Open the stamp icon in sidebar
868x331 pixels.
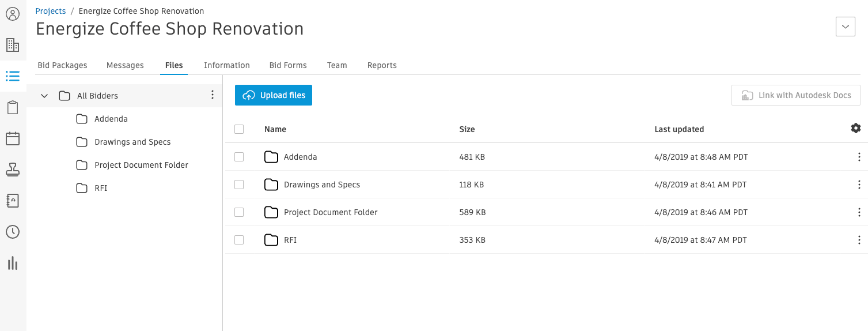click(13, 170)
